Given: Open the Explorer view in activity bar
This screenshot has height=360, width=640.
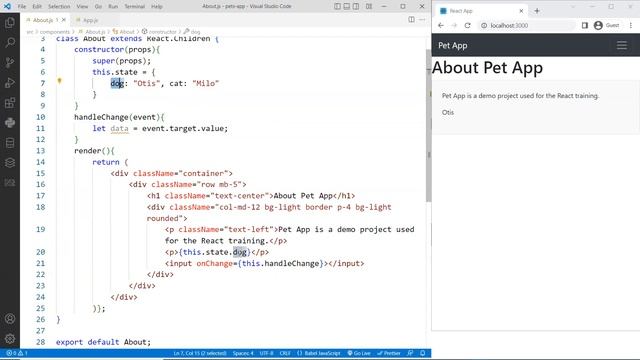Looking at the screenshot, I should click(10, 22).
